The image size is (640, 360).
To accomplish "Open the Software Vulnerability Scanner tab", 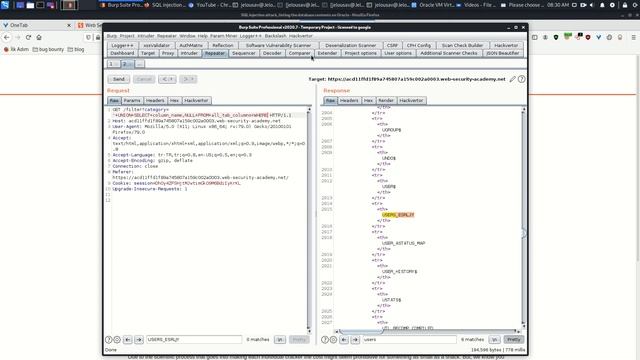I will click(x=278, y=46).
